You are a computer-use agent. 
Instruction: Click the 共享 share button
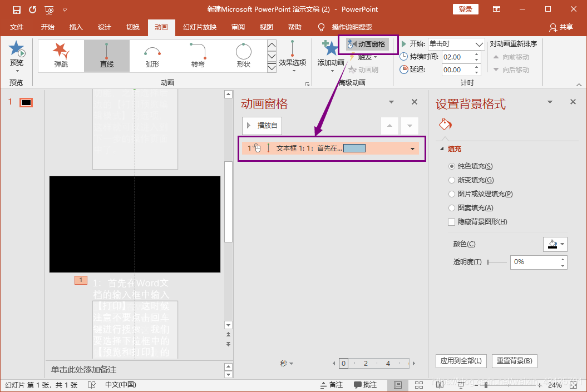pos(561,27)
